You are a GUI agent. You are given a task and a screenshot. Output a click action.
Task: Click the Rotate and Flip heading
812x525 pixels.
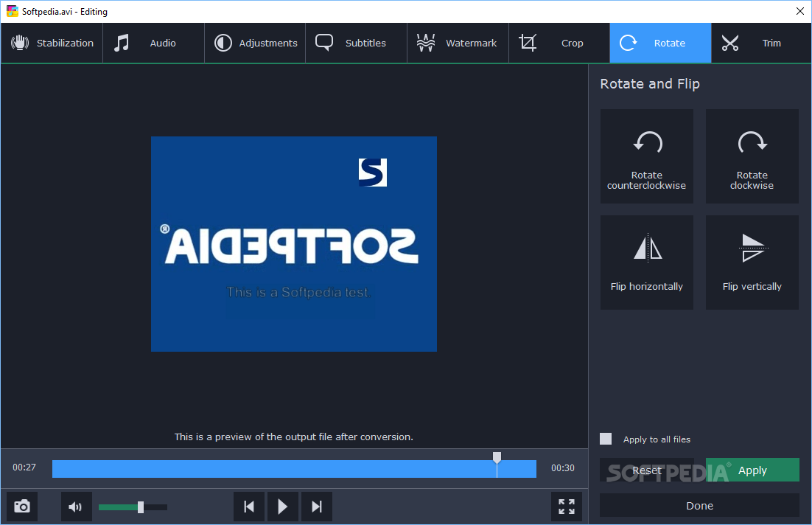pyautogui.click(x=650, y=84)
